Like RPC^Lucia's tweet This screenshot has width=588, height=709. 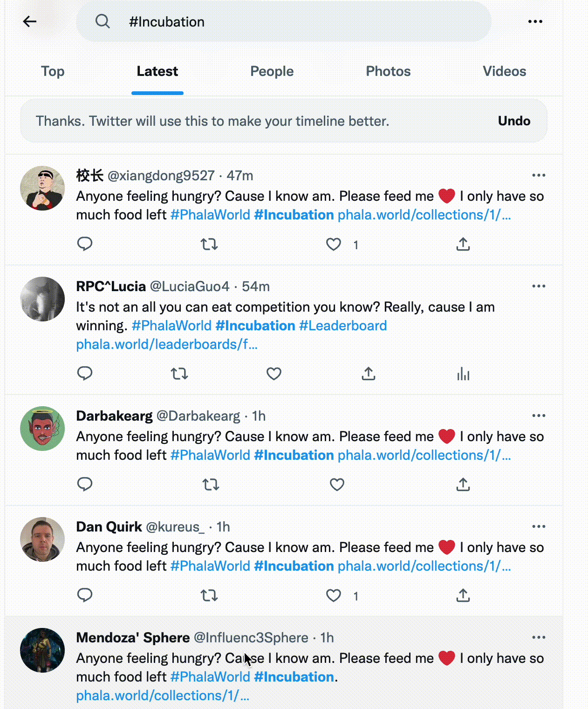coord(274,374)
